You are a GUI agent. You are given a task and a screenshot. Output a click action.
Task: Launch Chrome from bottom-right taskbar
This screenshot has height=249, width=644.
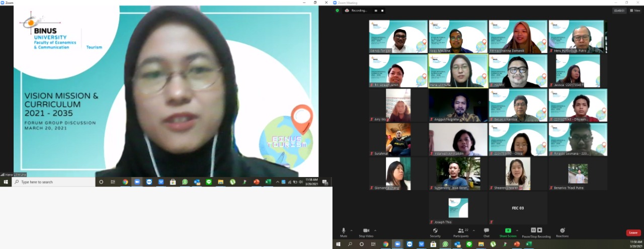[x=385, y=244]
